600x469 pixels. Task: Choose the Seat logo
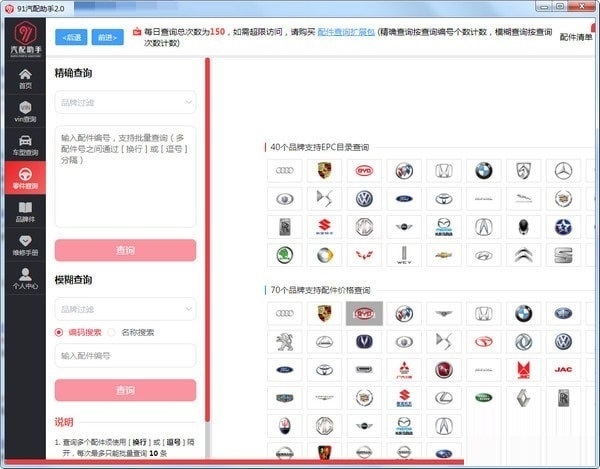click(563, 255)
